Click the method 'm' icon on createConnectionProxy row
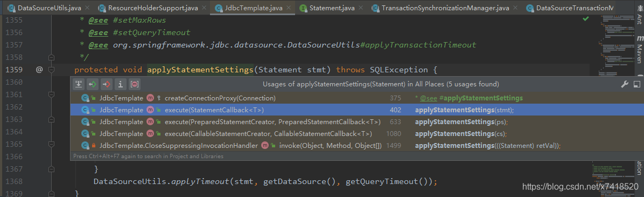 point(150,98)
